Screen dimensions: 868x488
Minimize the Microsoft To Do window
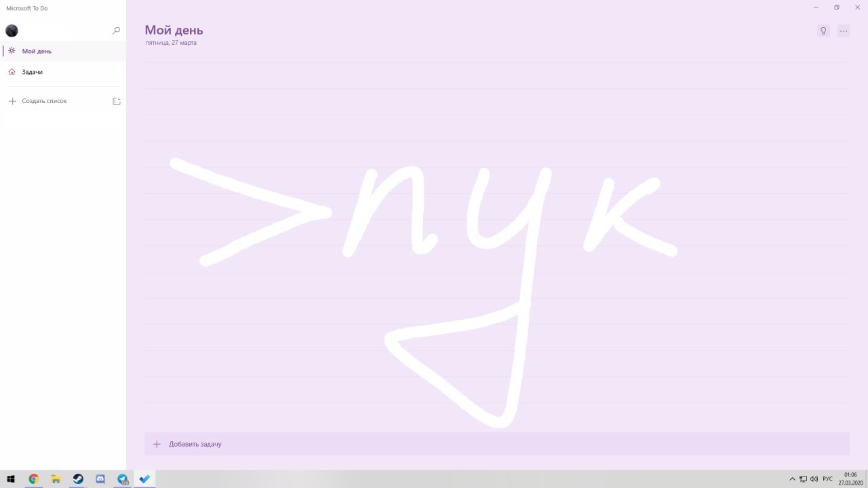coord(816,7)
